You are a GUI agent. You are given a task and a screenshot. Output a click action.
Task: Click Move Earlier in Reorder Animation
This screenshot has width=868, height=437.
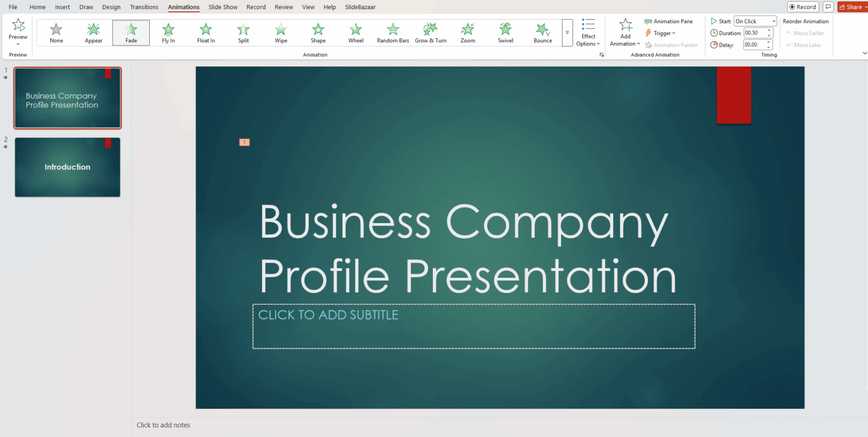coord(805,33)
